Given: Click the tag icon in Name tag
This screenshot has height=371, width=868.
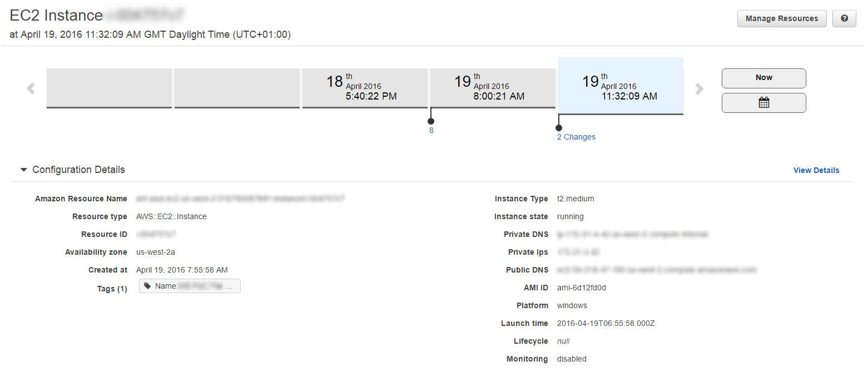Looking at the screenshot, I should [x=147, y=286].
